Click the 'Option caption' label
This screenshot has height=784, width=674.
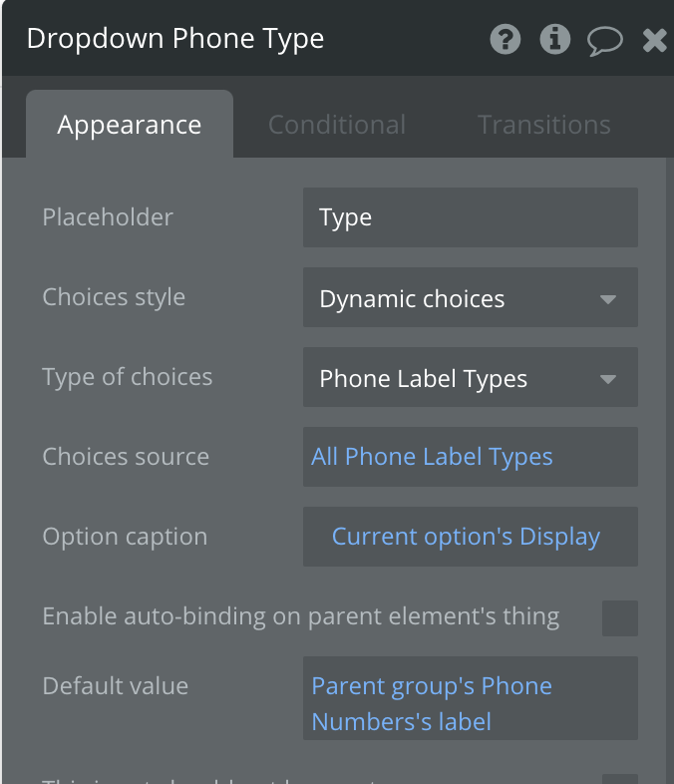[x=125, y=537]
